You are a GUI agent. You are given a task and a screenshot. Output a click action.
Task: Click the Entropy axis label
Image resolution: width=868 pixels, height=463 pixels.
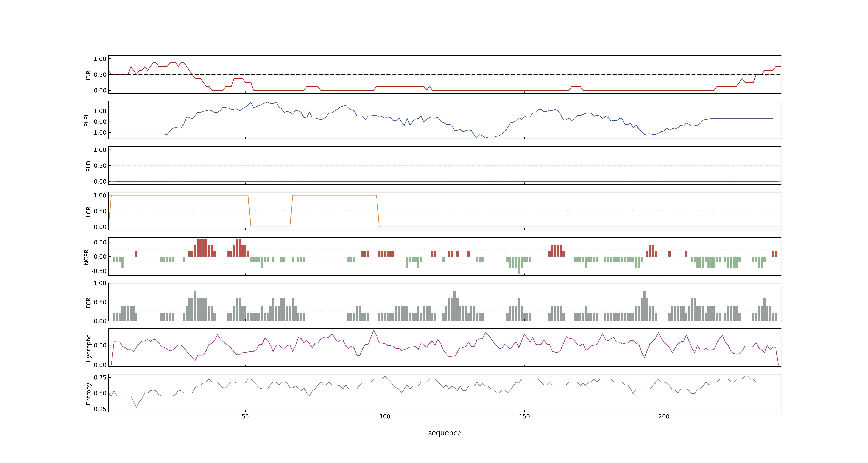[x=88, y=393]
